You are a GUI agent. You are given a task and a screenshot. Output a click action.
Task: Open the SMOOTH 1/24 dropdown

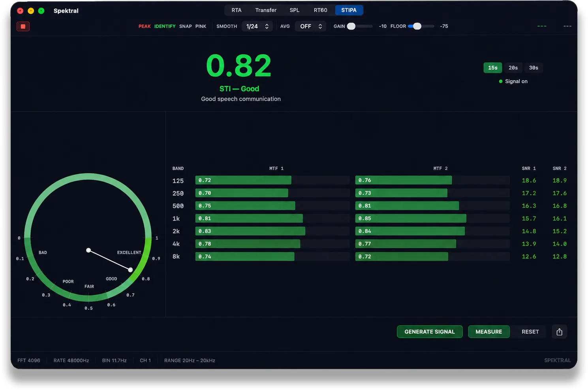257,26
